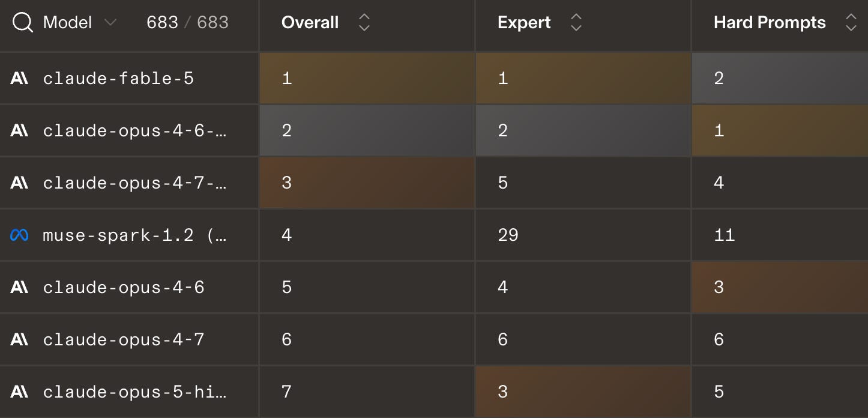Click the search magnifier icon

point(22,23)
